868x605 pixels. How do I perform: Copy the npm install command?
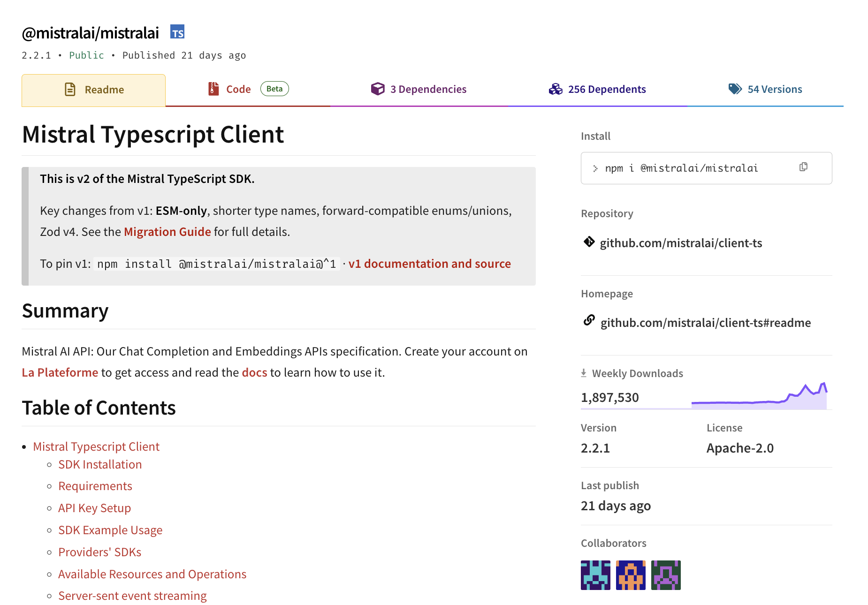[803, 167]
